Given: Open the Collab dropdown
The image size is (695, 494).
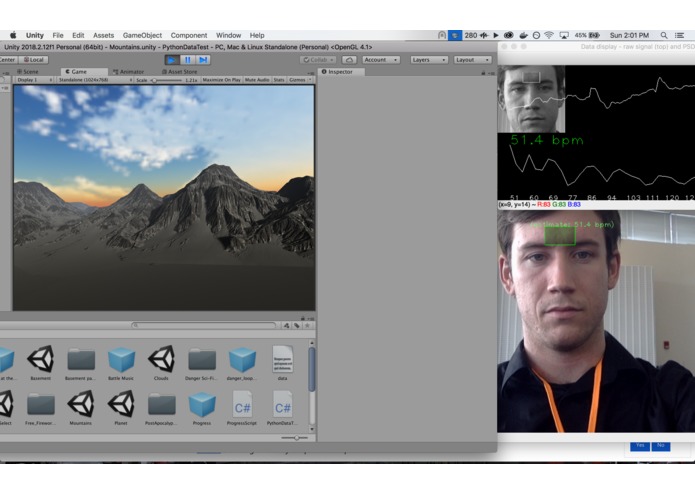Looking at the screenshot, I should (318, 60).
